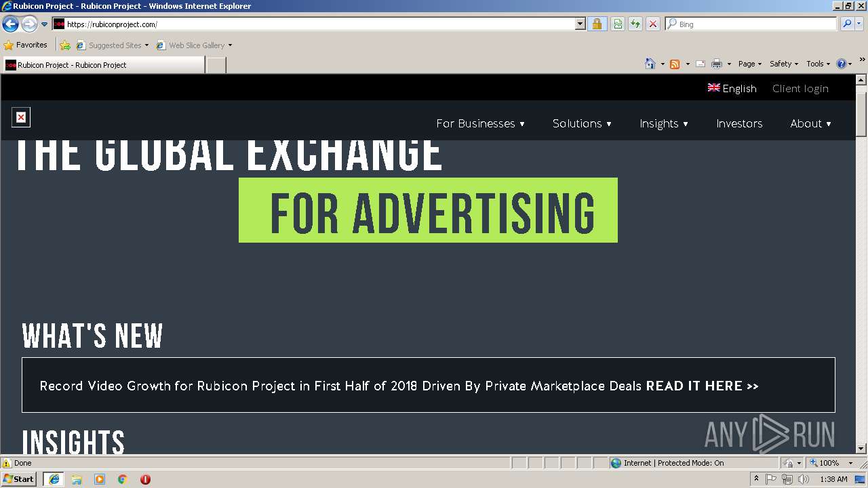Go to the Home page icon

point(650,64)
